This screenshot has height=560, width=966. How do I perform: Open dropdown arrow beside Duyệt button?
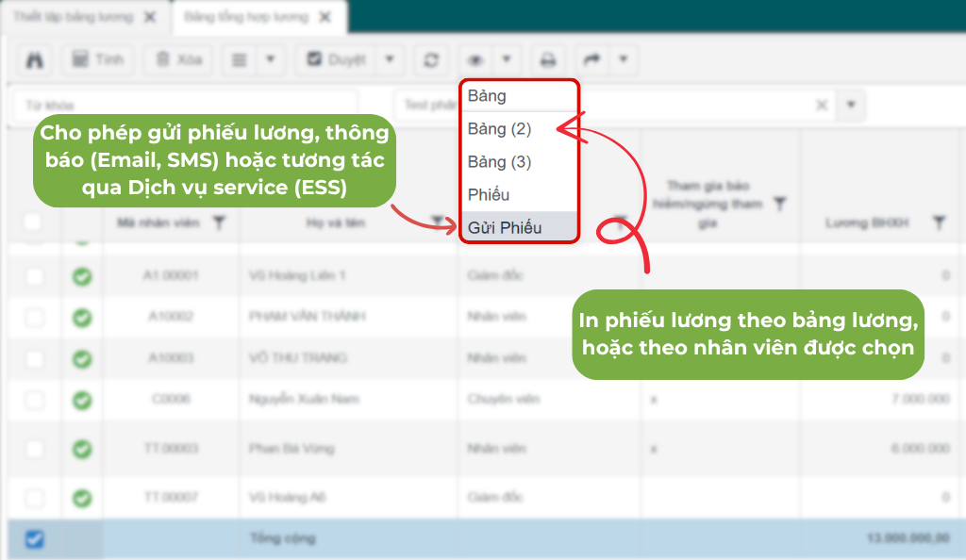pyautogui.click(x=390, y=59)
